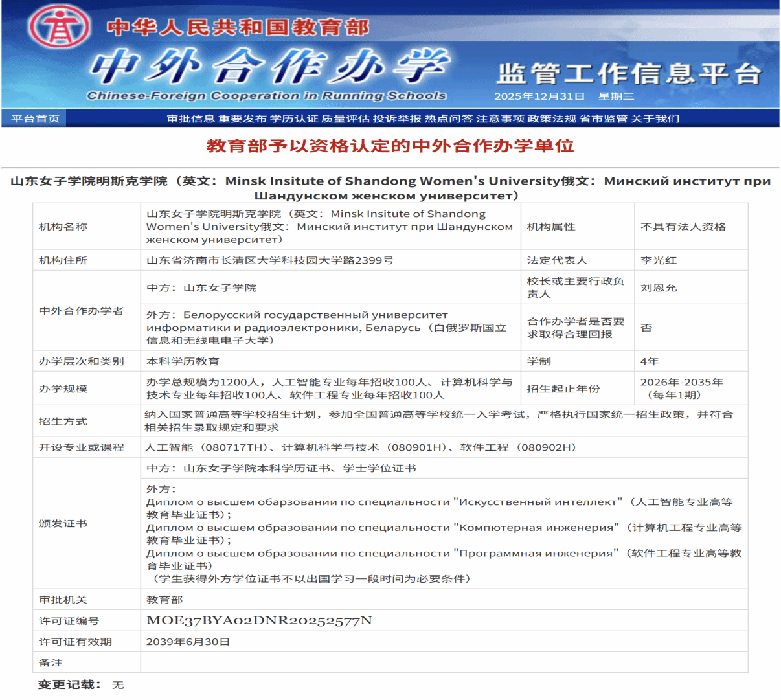781x700 pixels.
Task: Select 学历认证 in the navigation bar
Action: (294, 119)
